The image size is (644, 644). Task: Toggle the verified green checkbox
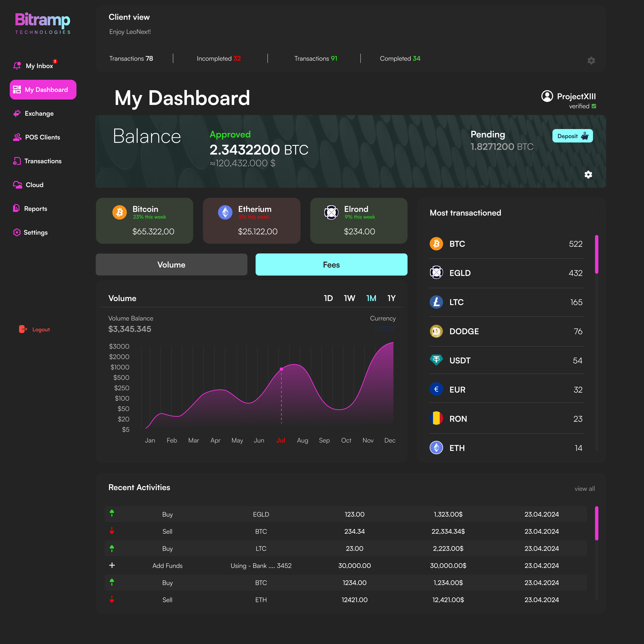click(x=594, y=106)
